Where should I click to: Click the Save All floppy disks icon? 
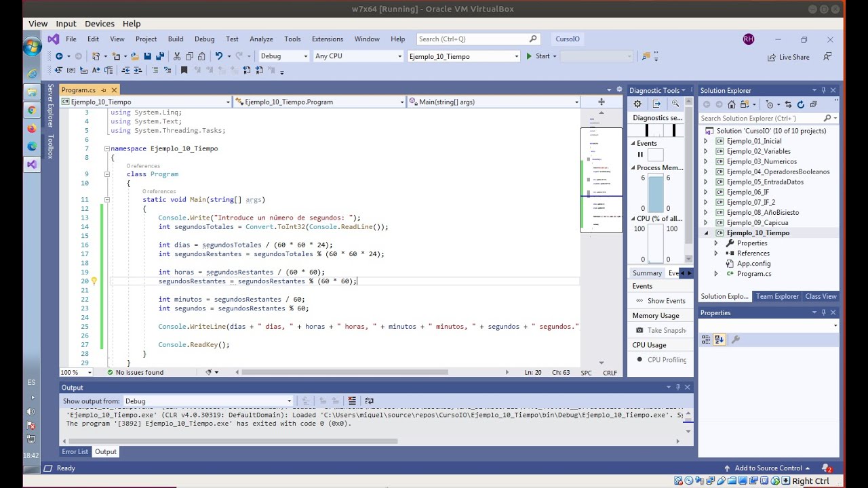click(x=160, y=56)
